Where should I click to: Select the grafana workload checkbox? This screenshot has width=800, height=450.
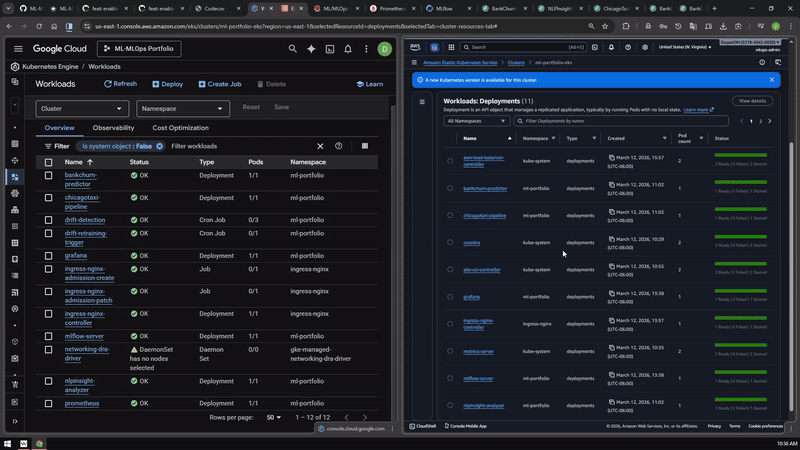click(x=48, y=256)
